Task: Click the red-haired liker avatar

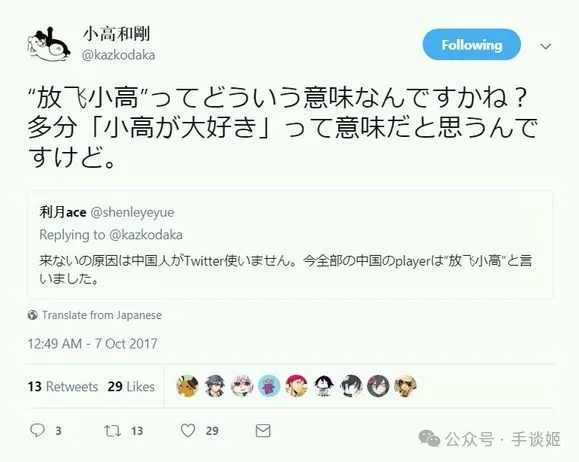Action: tap(297, 386)
